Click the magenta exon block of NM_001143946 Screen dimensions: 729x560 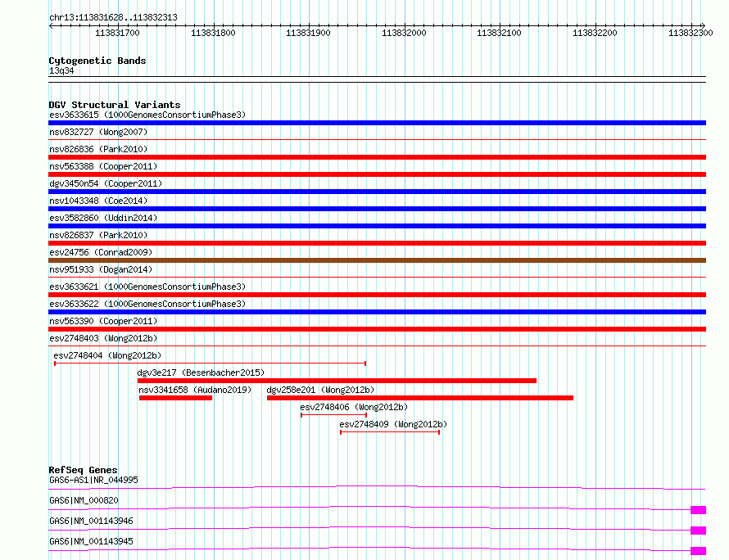(699, 531)
